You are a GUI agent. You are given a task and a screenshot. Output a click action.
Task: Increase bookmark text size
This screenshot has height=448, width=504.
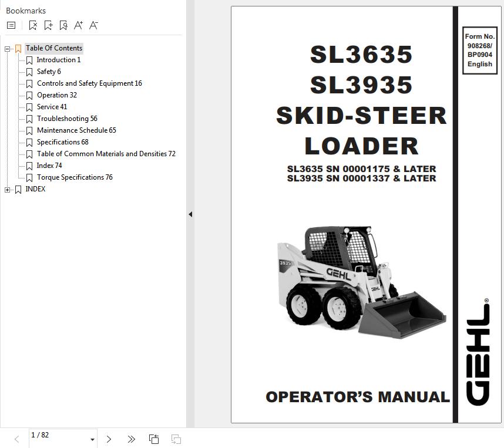tap(79, 25)
